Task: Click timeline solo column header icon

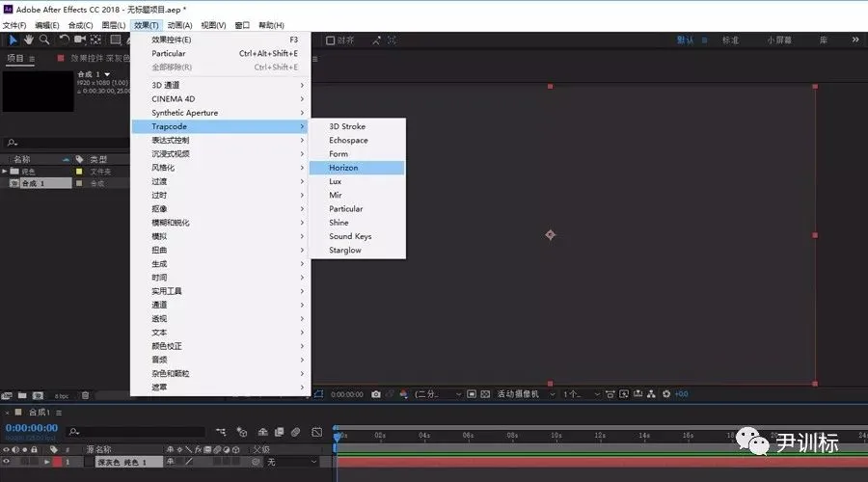Action: pyautogui.click(x=24, y=449)
